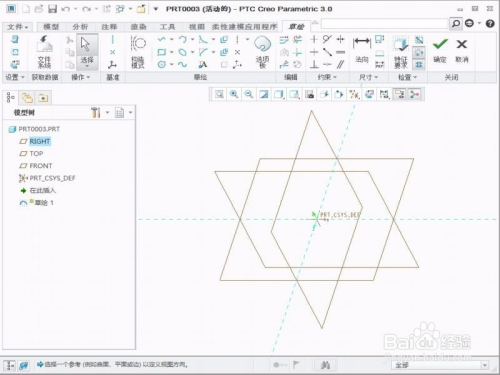
Task: Apply the Perpendicular constraint
Action: (x=314, y=64)
